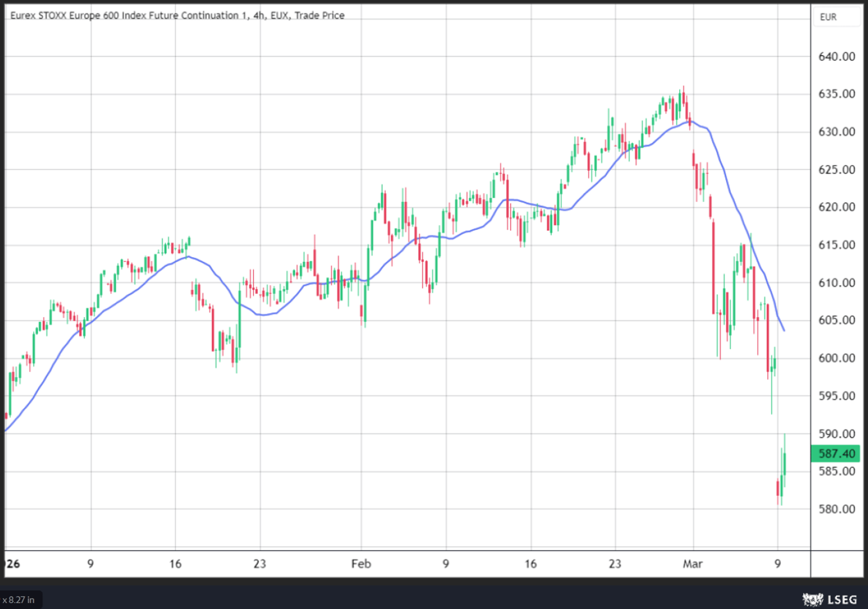Viewport: 868px width, 609px height.
Task: Click the 640.00 price axis label
Action: [x=836, y=57]
